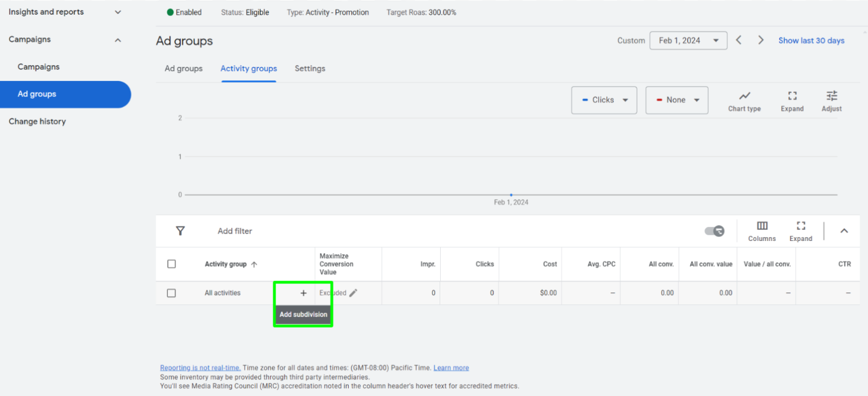Click Show last 30 days link

pyautogui.click(x=811, y=41)
